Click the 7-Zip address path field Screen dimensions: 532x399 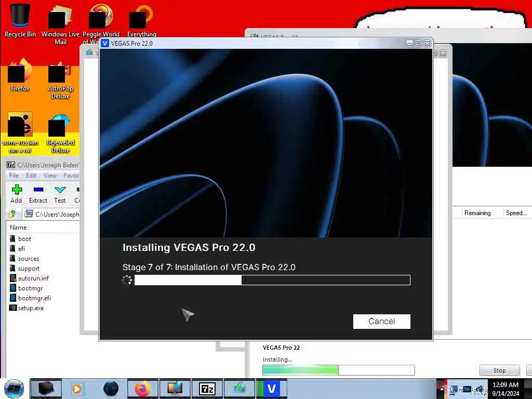click(x=51, y=214)
